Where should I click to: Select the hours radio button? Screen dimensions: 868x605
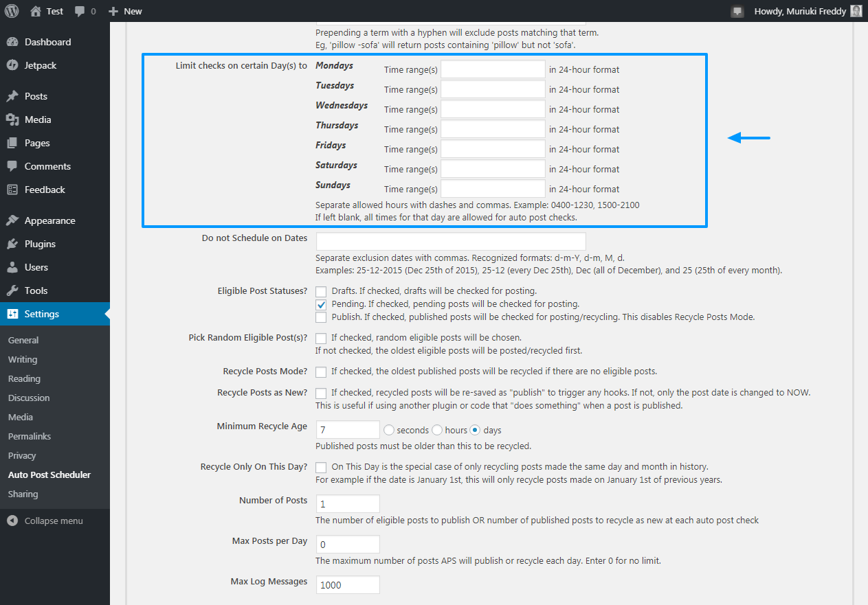tap(437, 430)
